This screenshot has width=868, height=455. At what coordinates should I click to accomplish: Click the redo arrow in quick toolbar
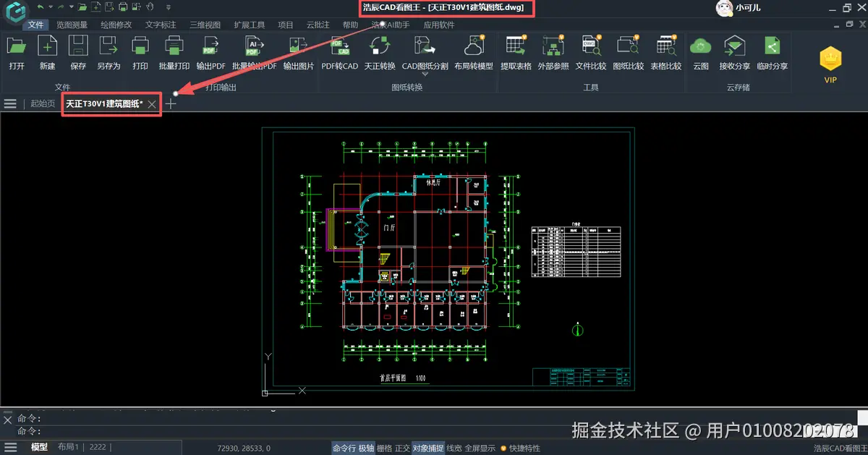(x=61, y=7)
